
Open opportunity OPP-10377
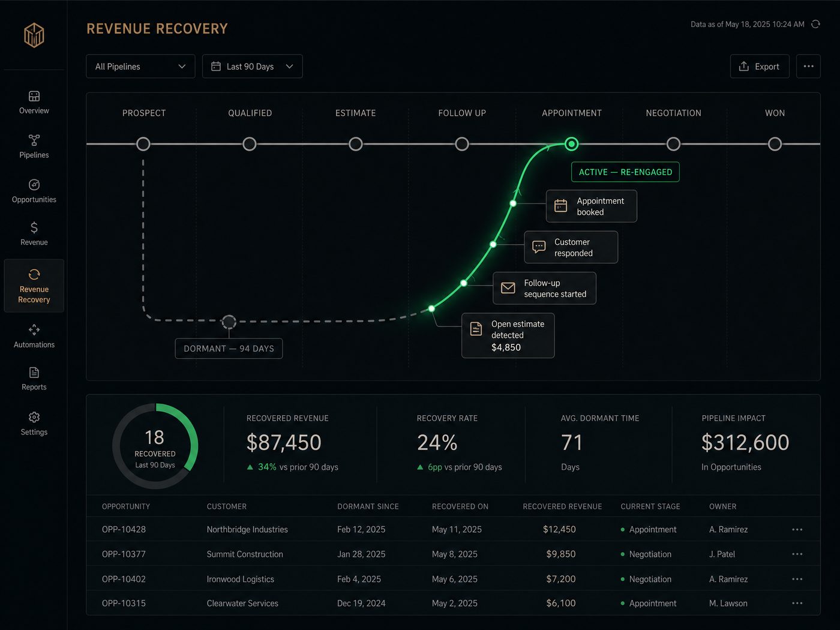(124, 554)
